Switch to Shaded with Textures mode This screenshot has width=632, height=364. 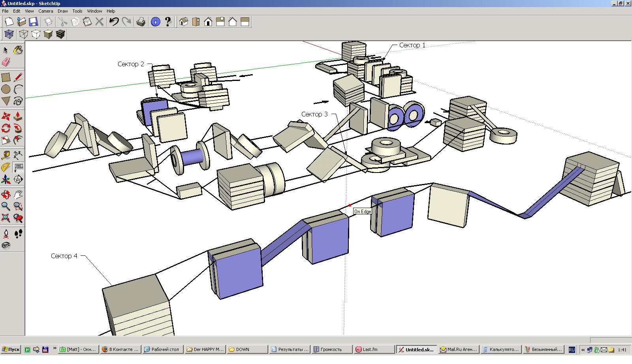click(x=60, y=34)
